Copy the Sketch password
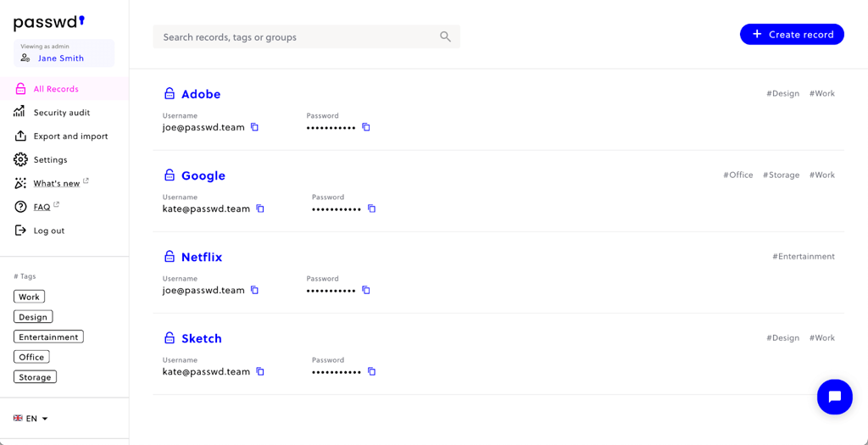868x445 pixels. click(x=372, y=371)
